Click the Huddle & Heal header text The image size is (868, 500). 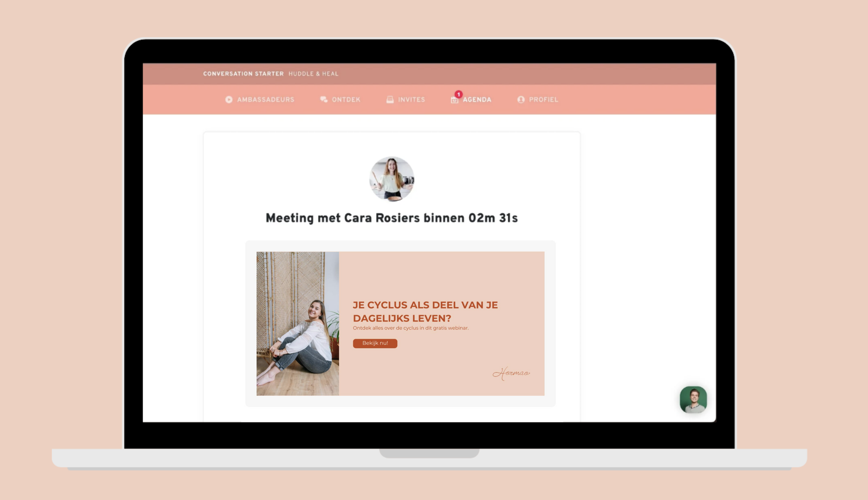click(313, 74)
